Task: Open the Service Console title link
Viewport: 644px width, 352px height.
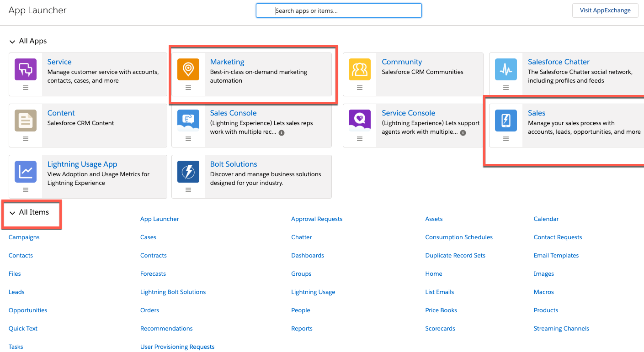Action: pyautogui.click(x=409, y=113)
